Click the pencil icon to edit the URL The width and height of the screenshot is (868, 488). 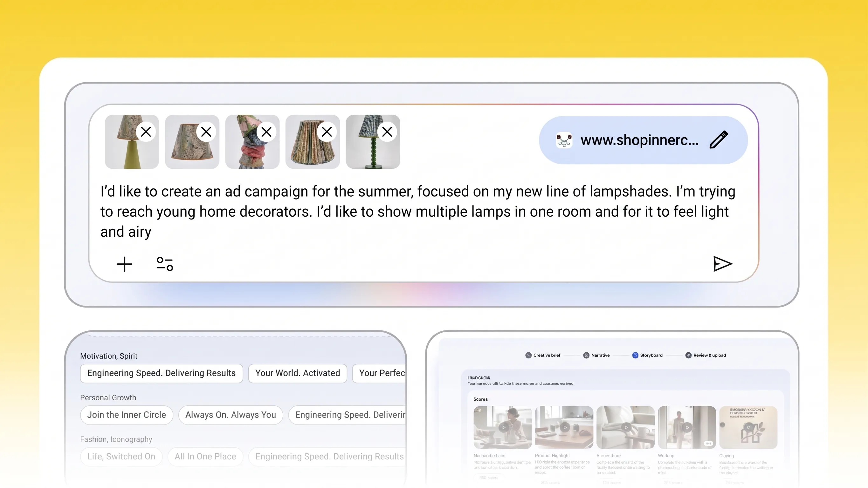(718, 140)
